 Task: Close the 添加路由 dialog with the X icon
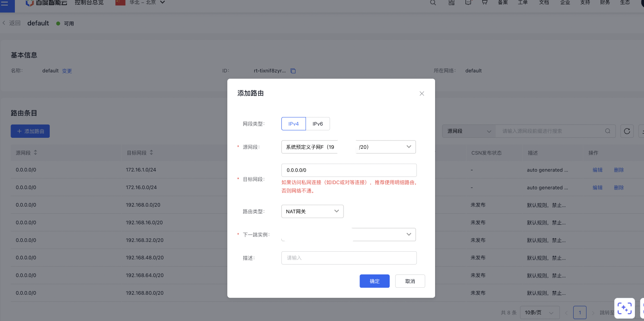[422, 94]
